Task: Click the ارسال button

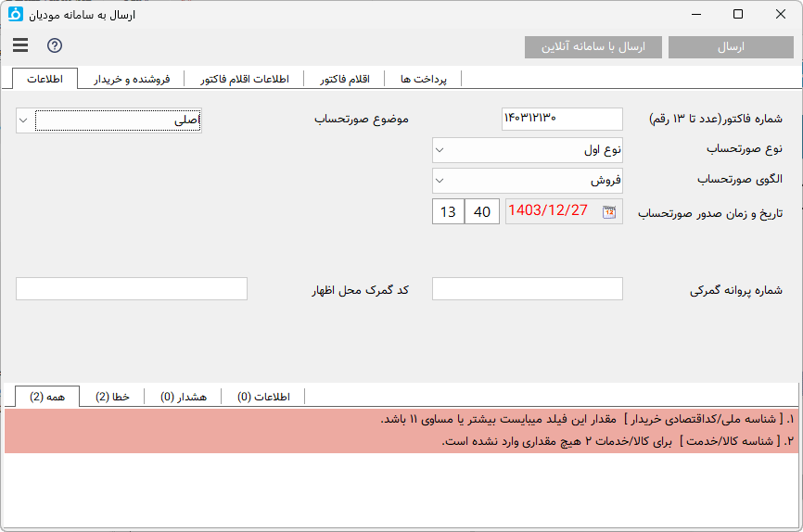Action: pos(731,47)
